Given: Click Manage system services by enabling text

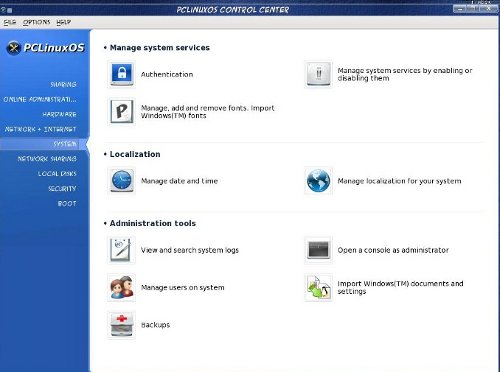Looking at the screenshot, I should click(x=405, y=74).
